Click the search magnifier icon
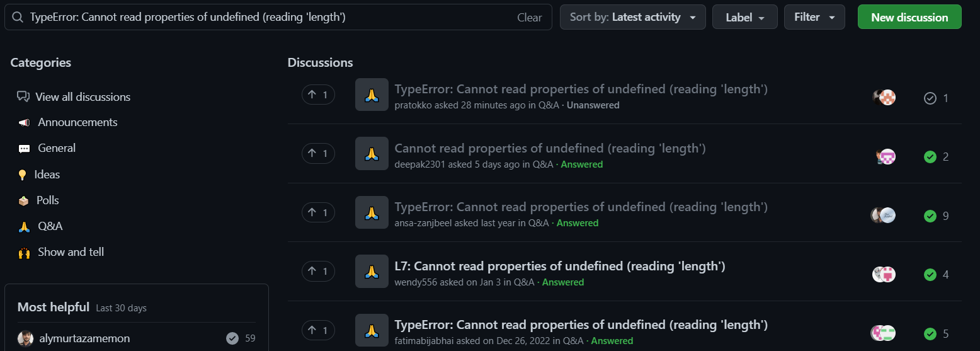Image resolution: width=980 pixels, height=351 pixels. [18, 18]
